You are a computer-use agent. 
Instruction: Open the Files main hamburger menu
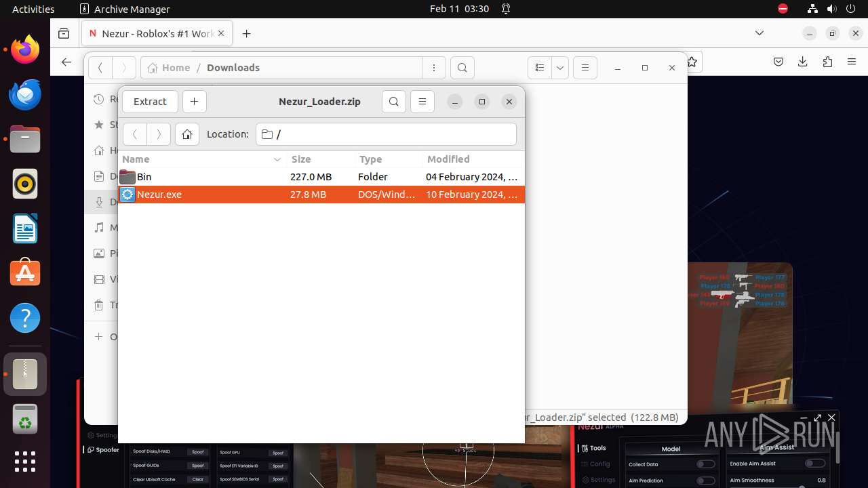coord(585,68)
